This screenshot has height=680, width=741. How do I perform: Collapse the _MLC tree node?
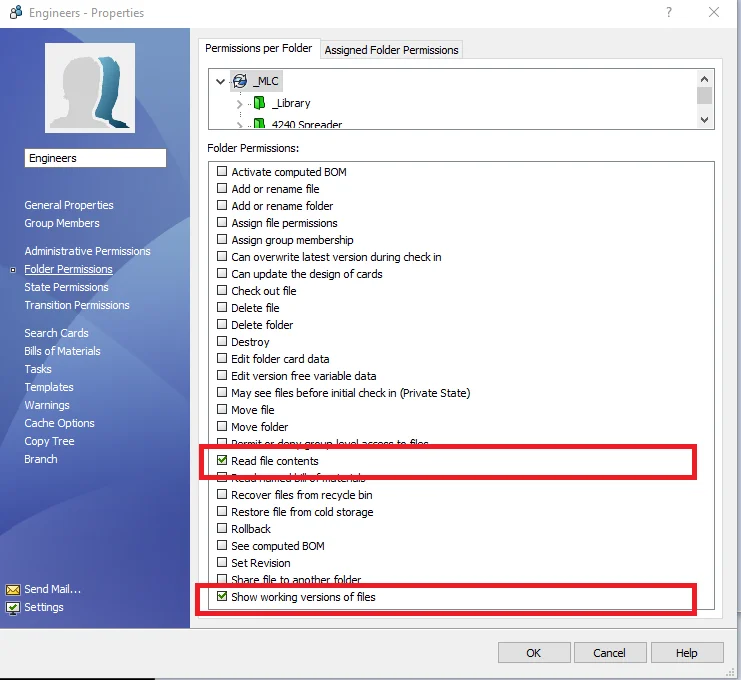pyautogui.click(x=220, y=81)
